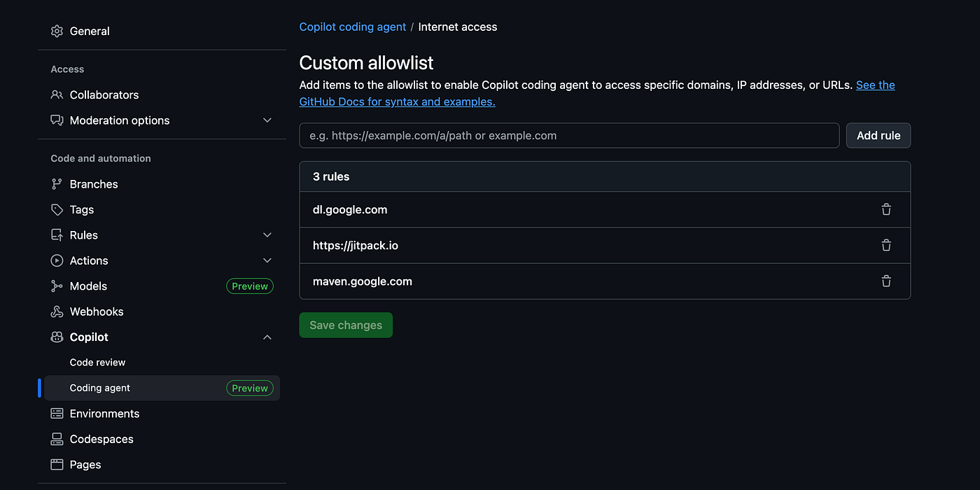Collapse the Copilot section
The width and height of the screenshot is (980, 490).
click(267, 337)
